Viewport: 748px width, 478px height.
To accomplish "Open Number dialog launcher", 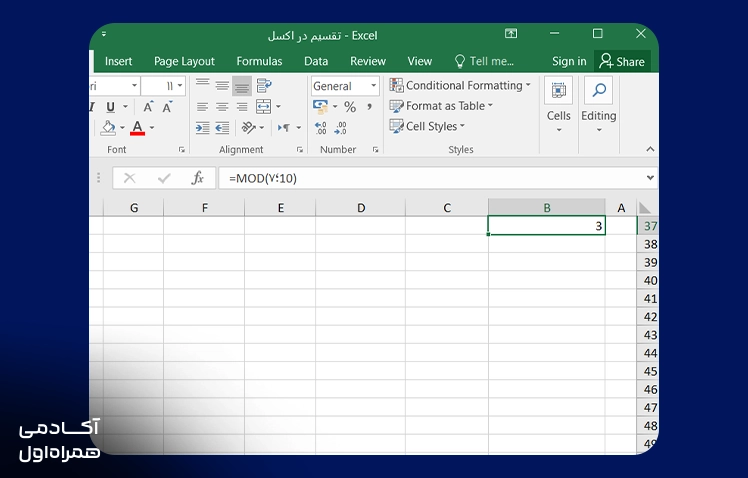I will click(375, 150).
